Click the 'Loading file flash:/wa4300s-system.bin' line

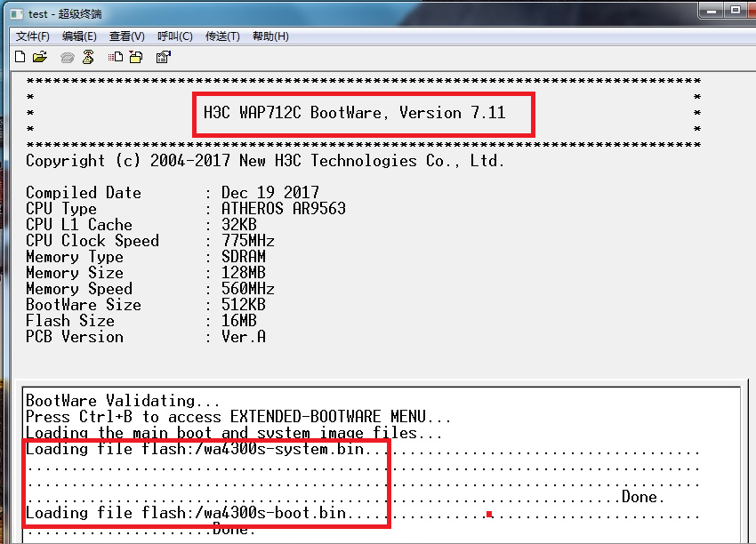pyautogui.click(x=363, y=449)
